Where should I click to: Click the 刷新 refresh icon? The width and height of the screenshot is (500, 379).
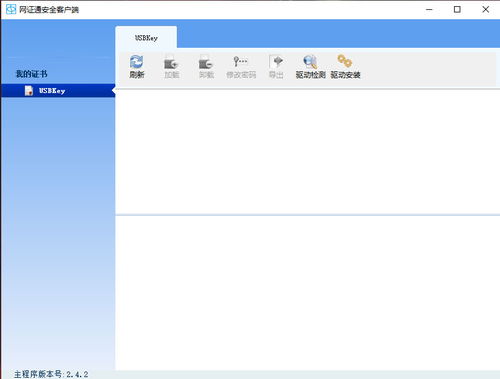pos(137,62)
